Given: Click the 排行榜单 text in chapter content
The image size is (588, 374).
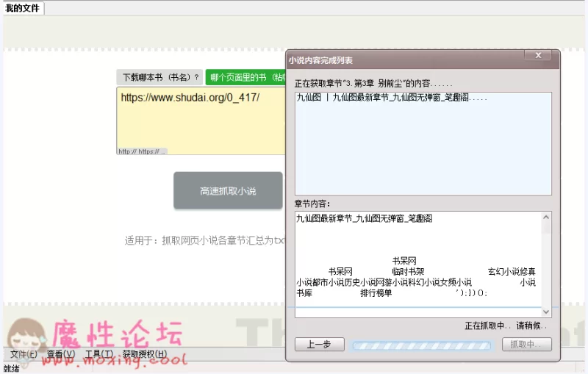Looking at the screenshot, I should 376,293.
